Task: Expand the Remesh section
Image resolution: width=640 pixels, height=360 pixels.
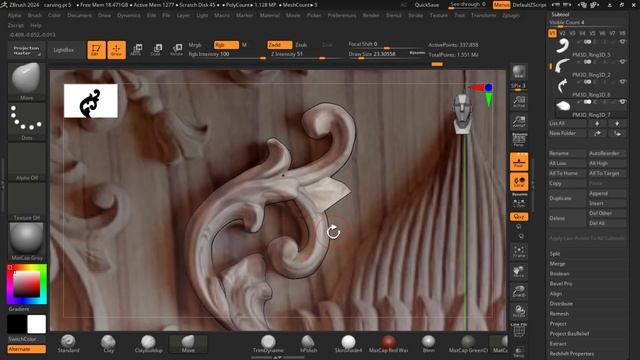Action: (x=559, y=313)
